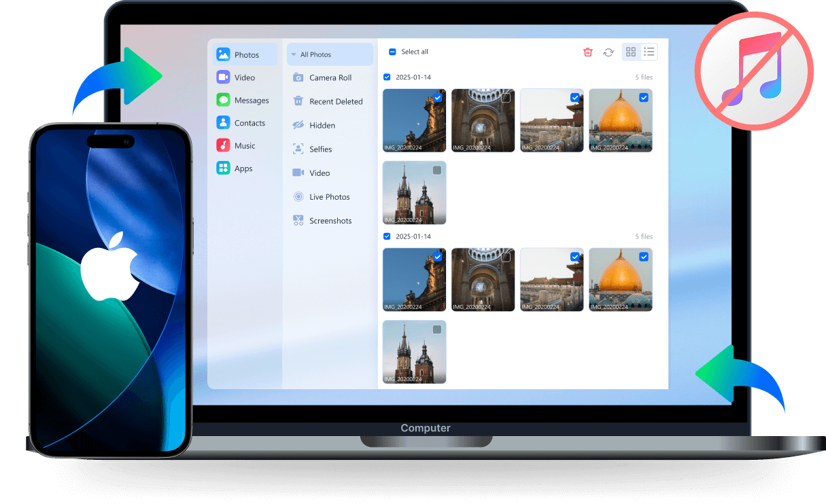Screen dimensions: 826x504
Task: Switch to grid view
Action: [x=631, y=52]
